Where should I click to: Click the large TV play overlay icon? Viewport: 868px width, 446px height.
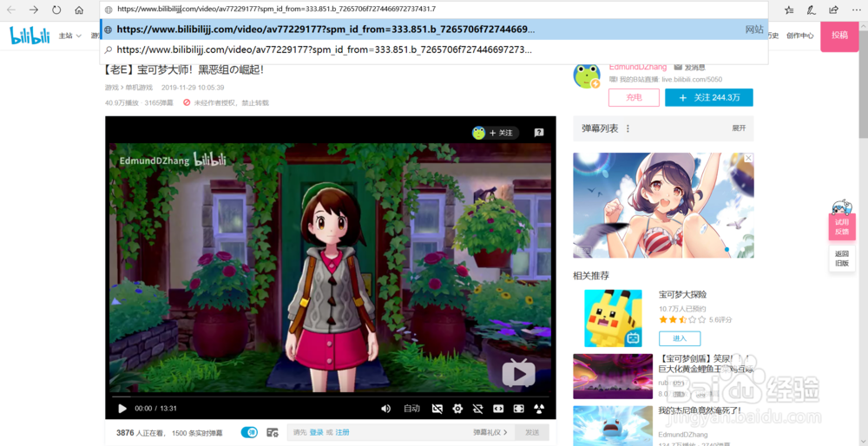(x=519, y=373)
